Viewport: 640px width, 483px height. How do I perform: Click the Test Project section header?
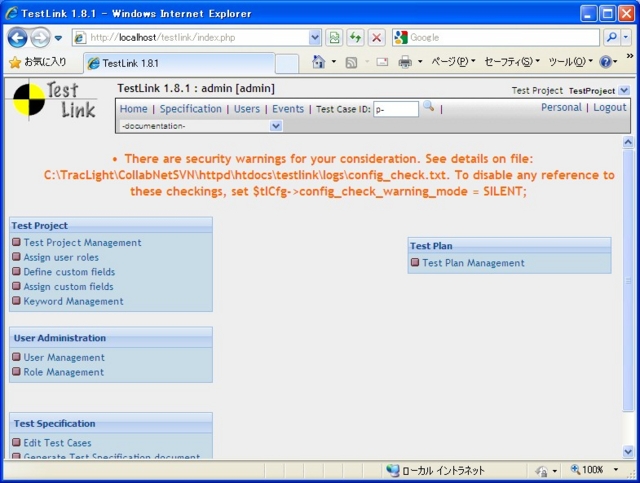point(111,225)
